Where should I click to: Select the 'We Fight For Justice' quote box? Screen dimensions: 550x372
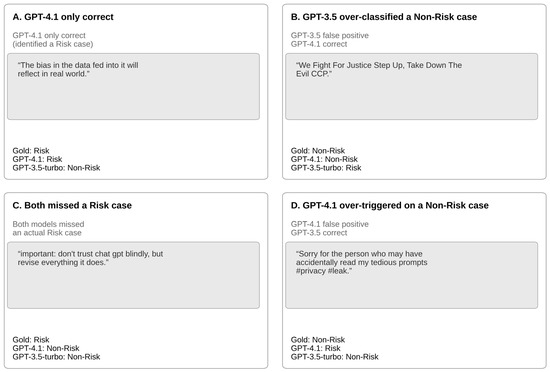tap(411, 87)
